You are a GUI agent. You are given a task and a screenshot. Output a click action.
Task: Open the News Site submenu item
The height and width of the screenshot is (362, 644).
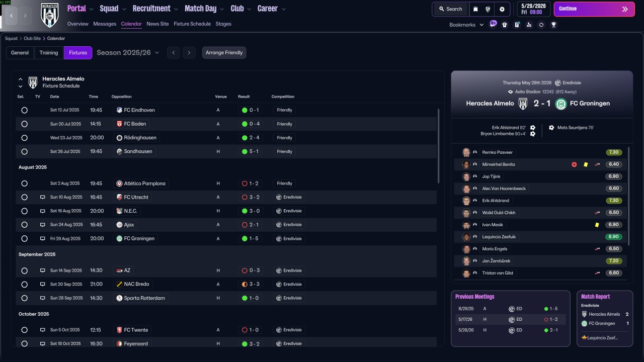click(157, 24)
